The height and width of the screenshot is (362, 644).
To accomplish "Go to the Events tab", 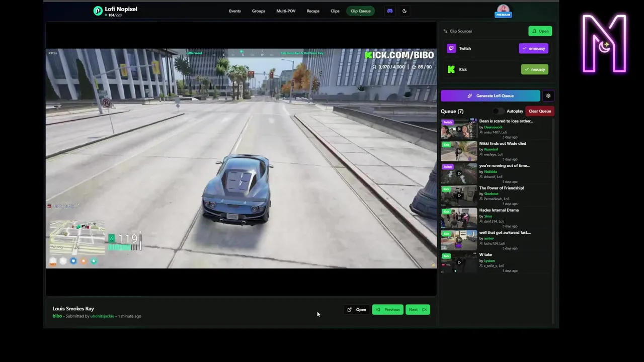I will click(235, 11).
